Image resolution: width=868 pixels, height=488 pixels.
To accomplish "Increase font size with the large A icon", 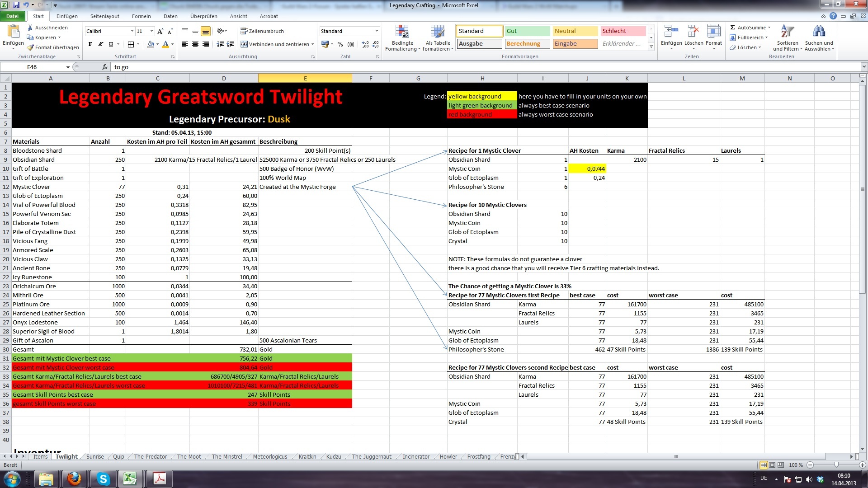I will [160, 31].
